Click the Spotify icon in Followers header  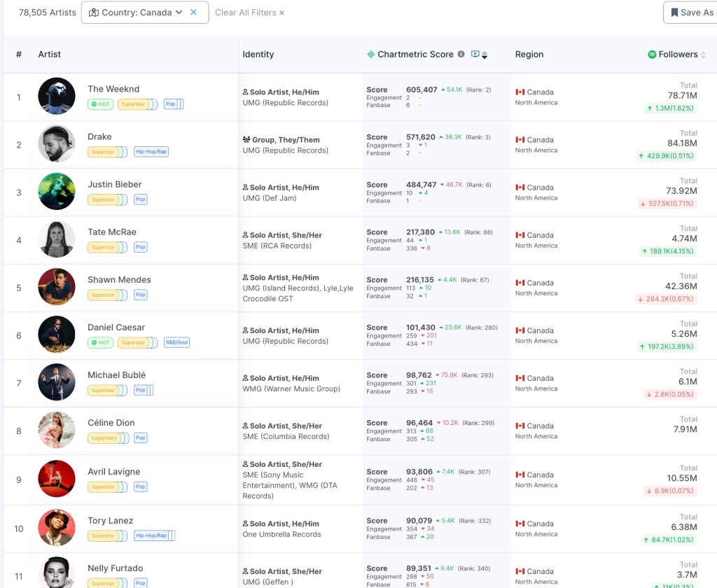[652, 55]
